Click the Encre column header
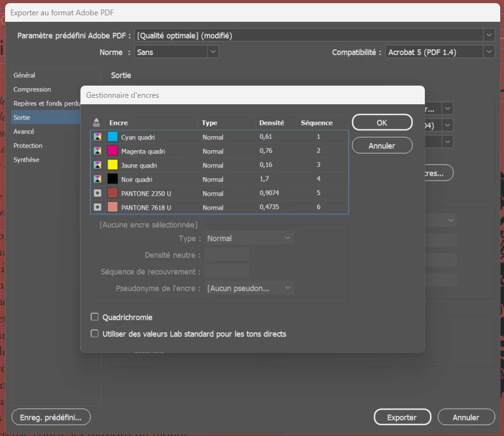The width and height of the screenshot is (504, 436). (119, 123)
